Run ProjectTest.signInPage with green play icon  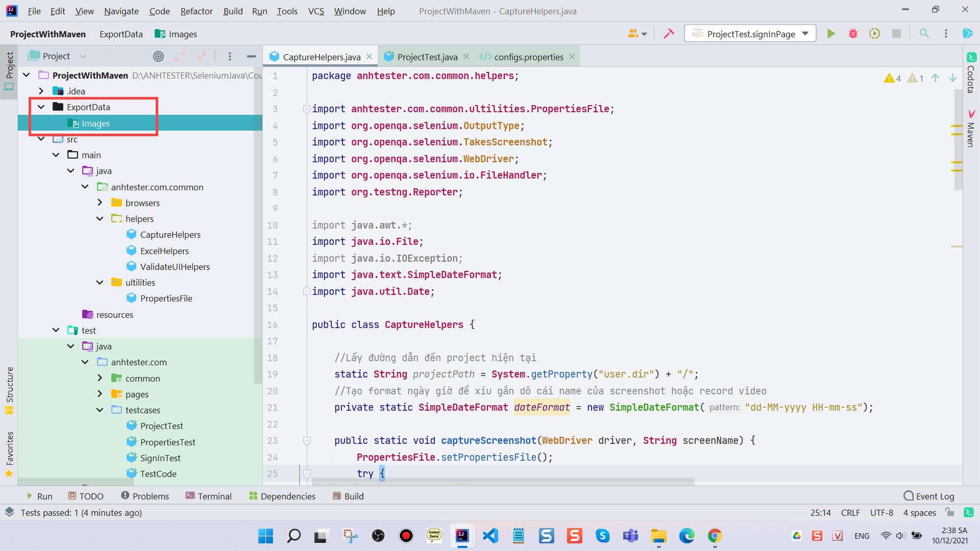pyautogui.click(x=831, y=34)
